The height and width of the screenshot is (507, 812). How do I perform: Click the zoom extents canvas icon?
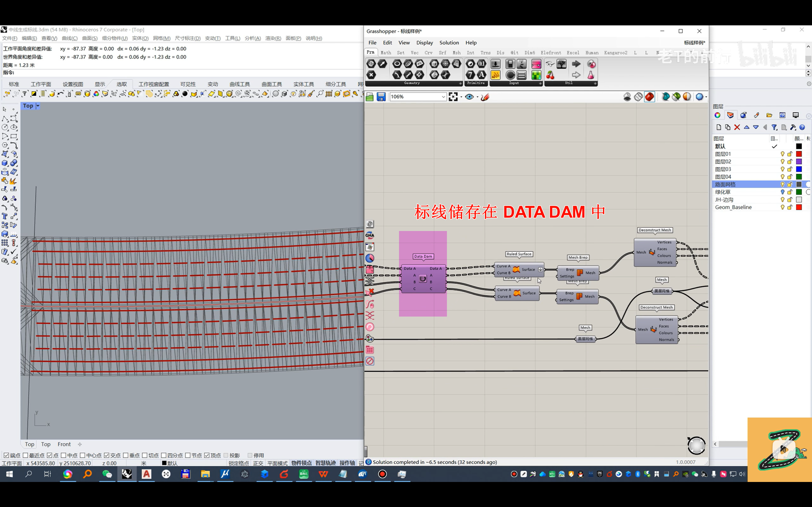point(453,97)
